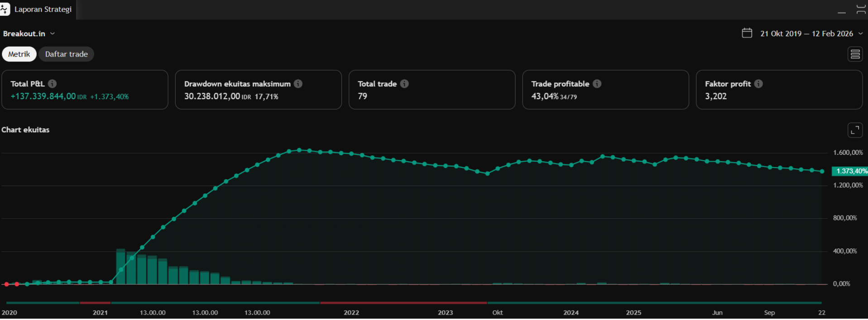Click the 2025 time axis label
Image resolution: width=868 pixels, height=320 pixels.
pos(633,313)
